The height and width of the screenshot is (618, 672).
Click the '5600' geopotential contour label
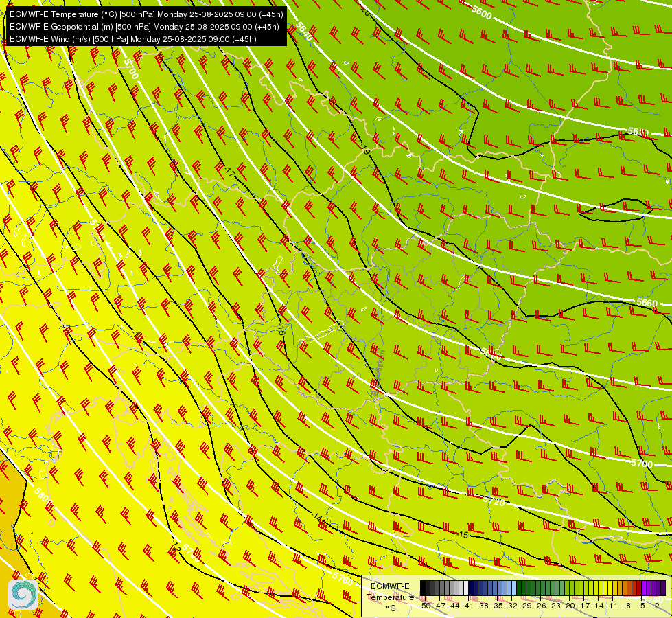pos(481,13)
